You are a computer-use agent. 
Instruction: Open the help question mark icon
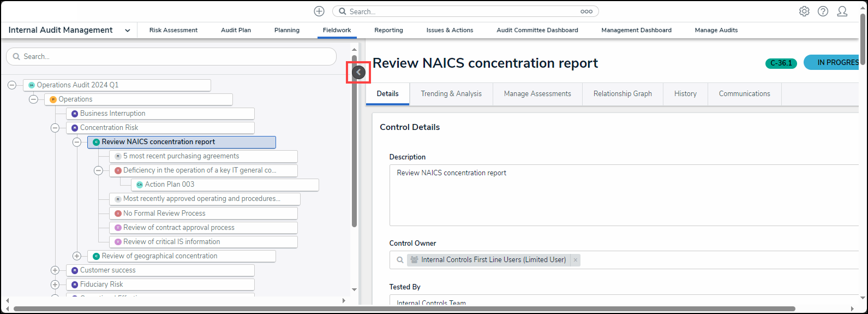[x=823, y=11]
